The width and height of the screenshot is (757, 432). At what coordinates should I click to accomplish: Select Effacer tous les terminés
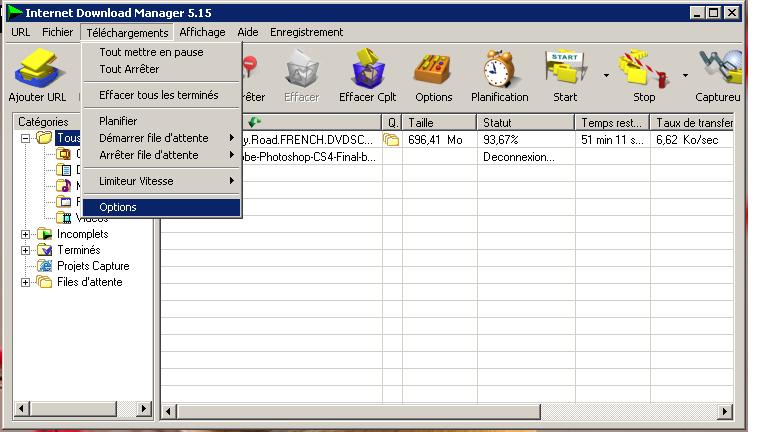(162, 95)
